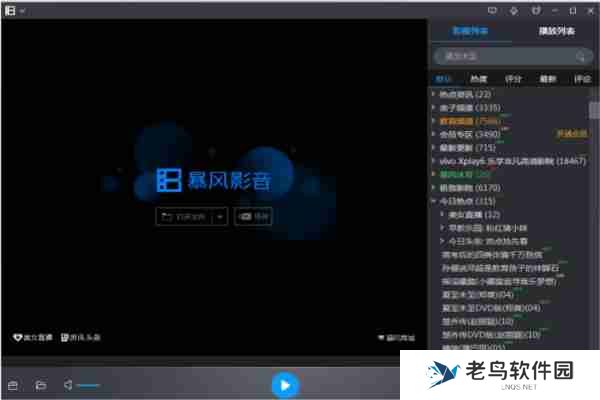Click inside the list search field

pos(513,57)
